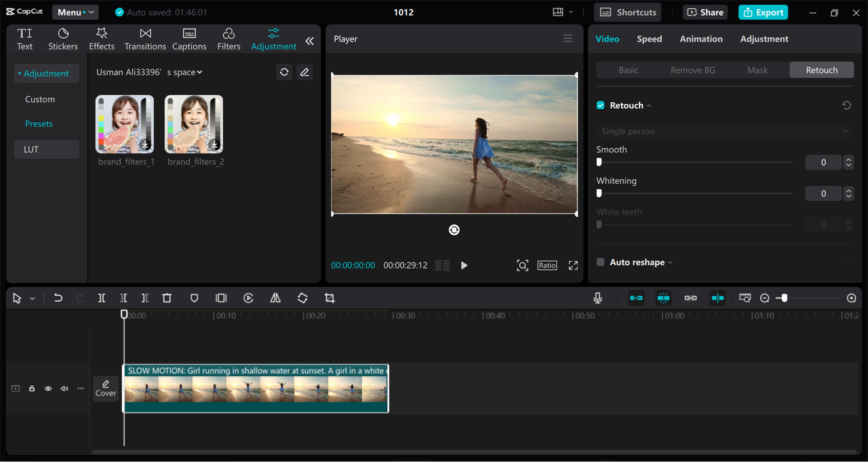Click the Share button
Viewport: 868px width, 462px height.
tap(705, 12)
